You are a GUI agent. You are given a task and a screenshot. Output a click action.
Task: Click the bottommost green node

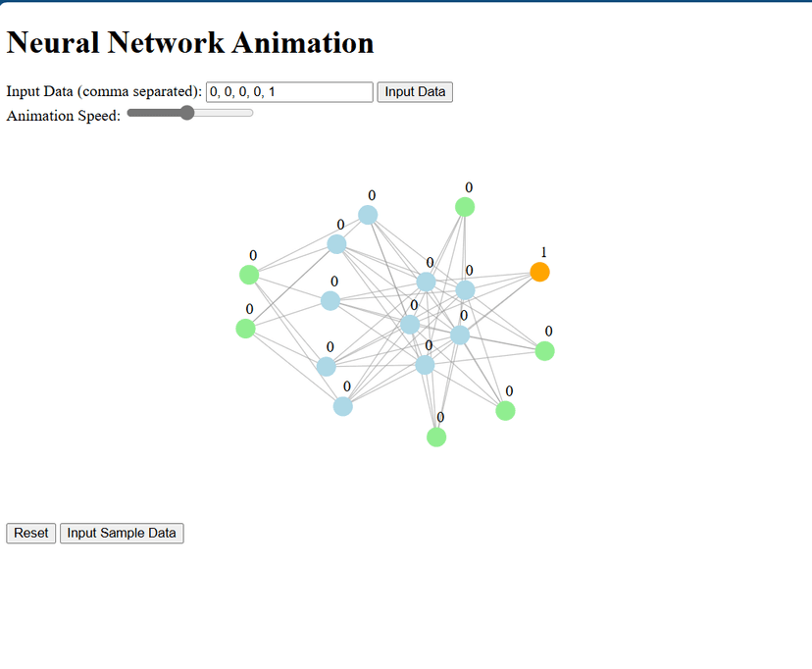tap(436, 437)
